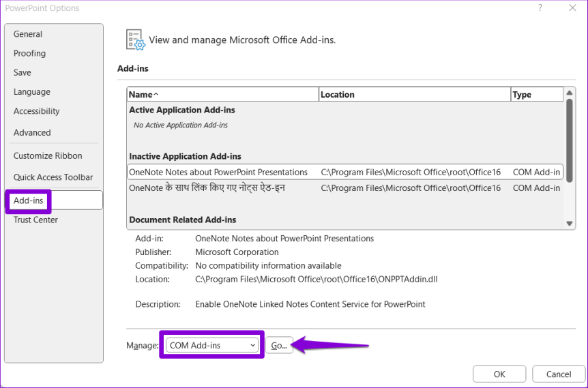Go to the Accessibility category
This screenshot has width=588, height=388.
(x=37, y=111)
